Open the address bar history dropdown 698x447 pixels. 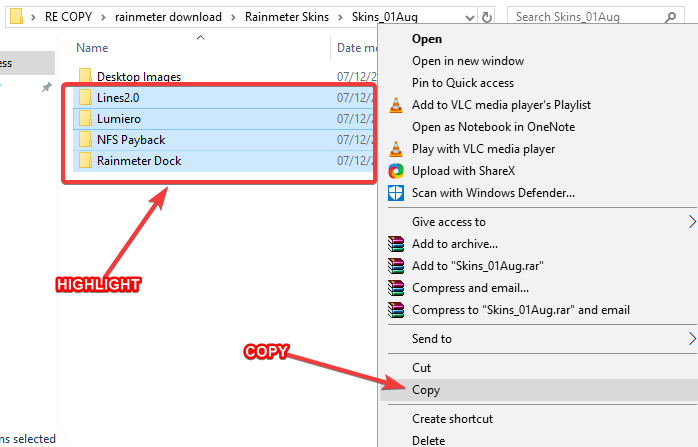(x=469, y=18)
